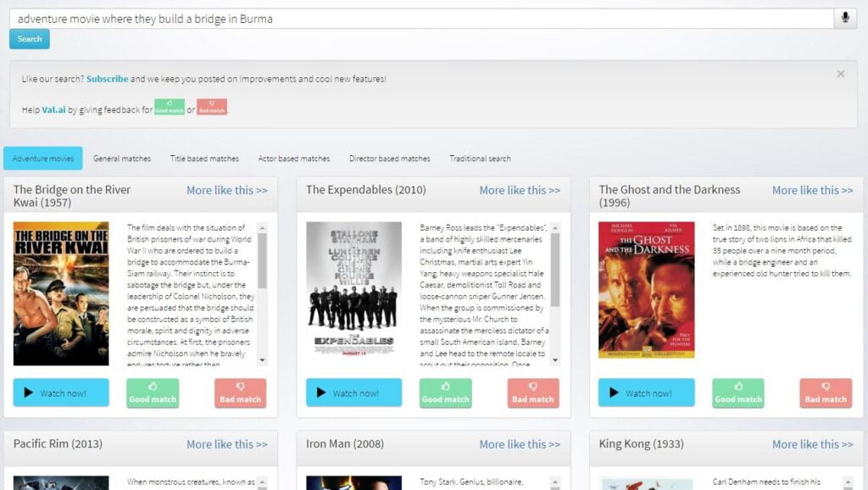The image size is (868, 490).
Task: Give The Ghost and the Darkness a Bad match
Action: pyautogui.click(x=826, y=393)
